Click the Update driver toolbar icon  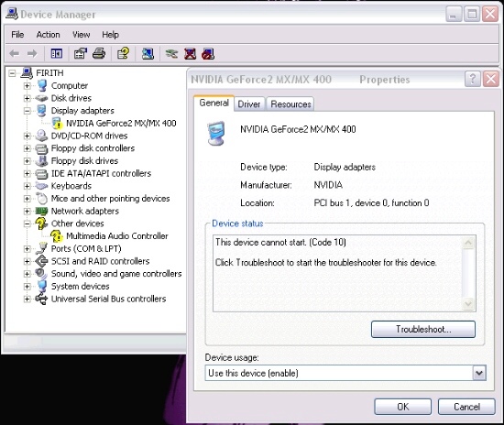click(x=171, y=53)
